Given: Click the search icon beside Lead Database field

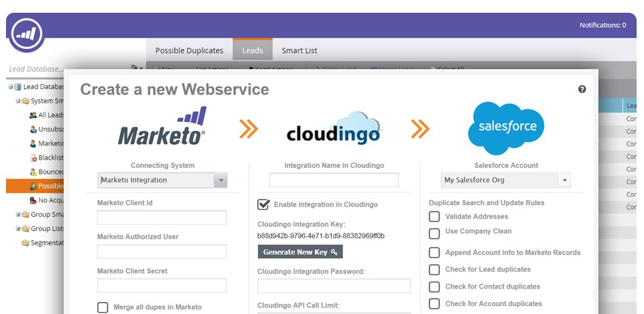Looking at the screenshot, I should coord(135,68).
